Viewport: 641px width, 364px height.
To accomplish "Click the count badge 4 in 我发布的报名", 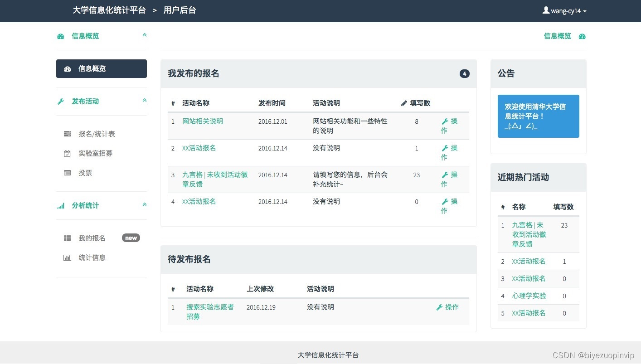I will 465,73.
